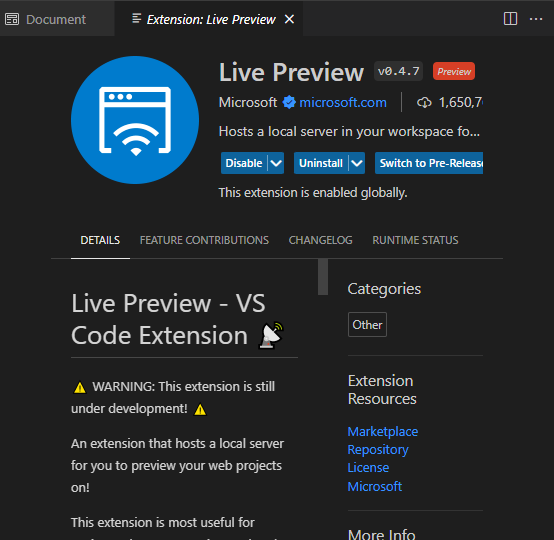
Task: Click the satellite antenna emoji in heading
Action: tap(271, 335)
